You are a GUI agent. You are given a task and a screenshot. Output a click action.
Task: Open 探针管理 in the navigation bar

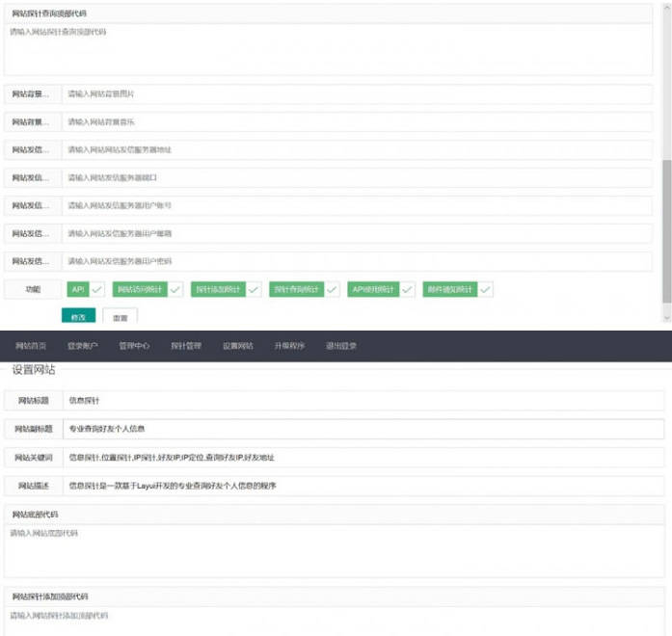[186, 346]
